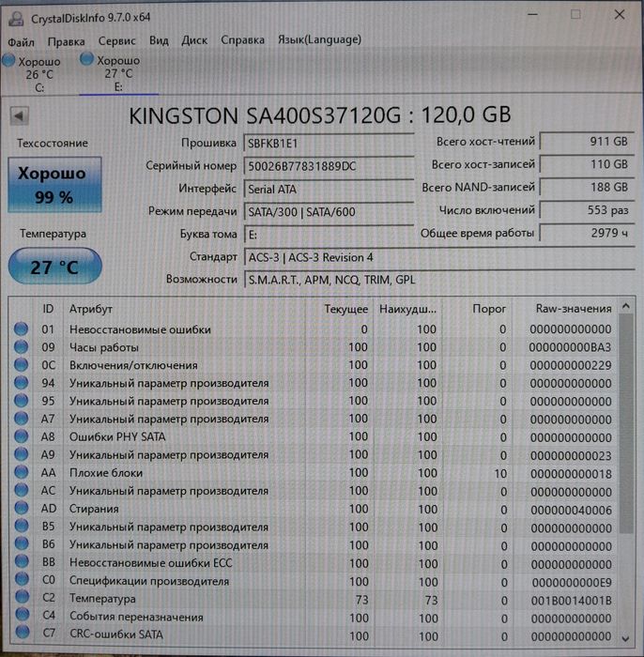Image resolution: width=644 pixels, height=657 pixels.
Task: Select the CRC-ошибки SATA row
Action: point(314,635)
